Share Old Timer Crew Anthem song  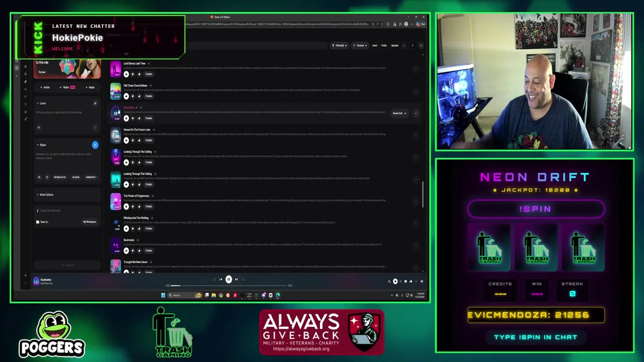(139, 96)
